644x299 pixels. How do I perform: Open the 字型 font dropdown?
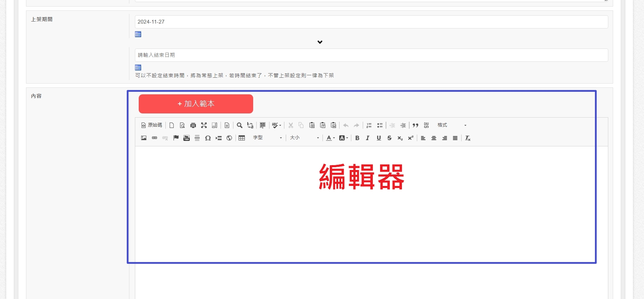pyautogui.click(x=267, y=138)
